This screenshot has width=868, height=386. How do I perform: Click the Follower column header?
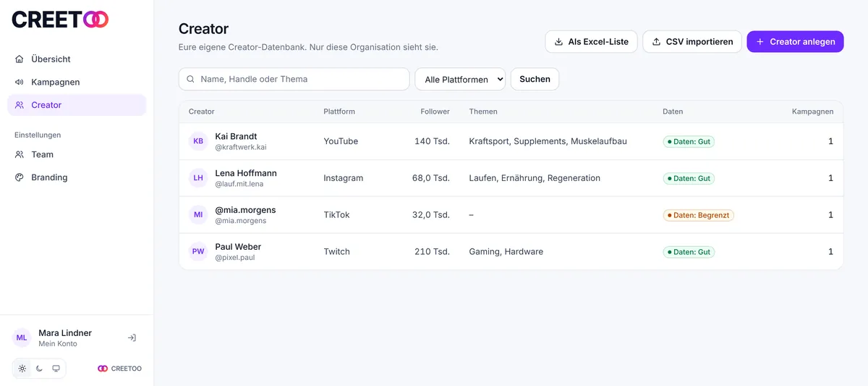[435, 112]
